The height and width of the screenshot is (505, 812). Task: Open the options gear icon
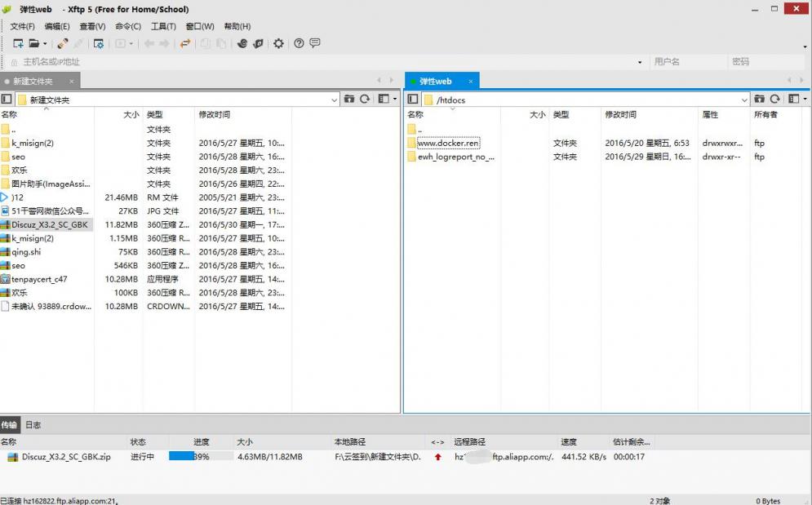(278, 43)
